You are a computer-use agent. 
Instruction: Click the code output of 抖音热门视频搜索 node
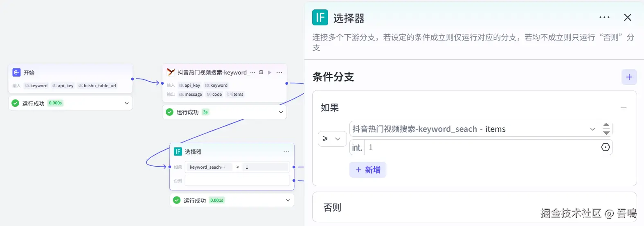click(x=214, y=94)
